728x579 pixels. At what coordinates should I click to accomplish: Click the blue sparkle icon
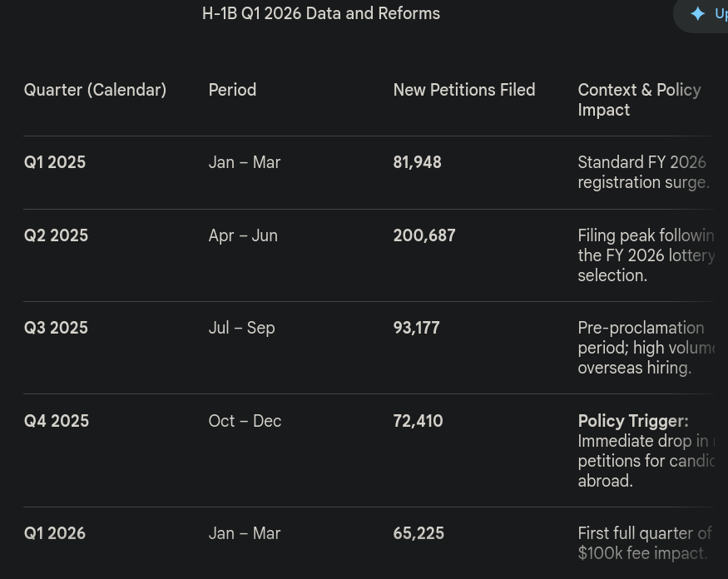(698, 14)
